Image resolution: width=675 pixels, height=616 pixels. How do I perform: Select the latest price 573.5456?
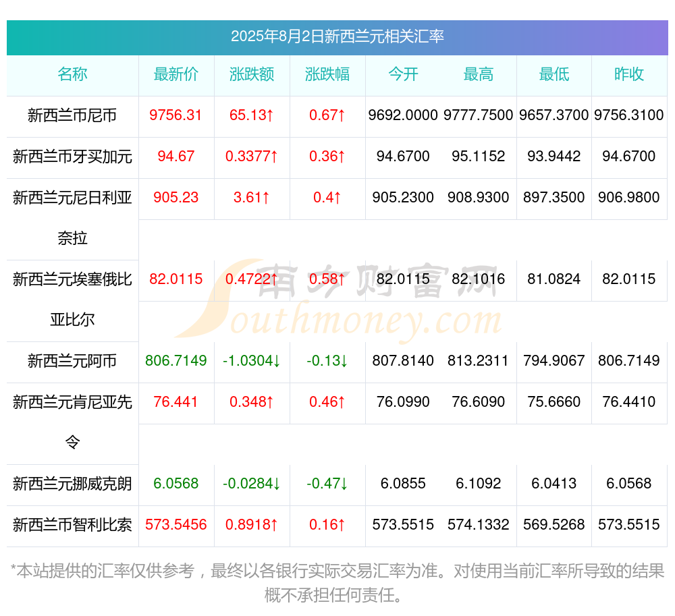tap(175, 525)
